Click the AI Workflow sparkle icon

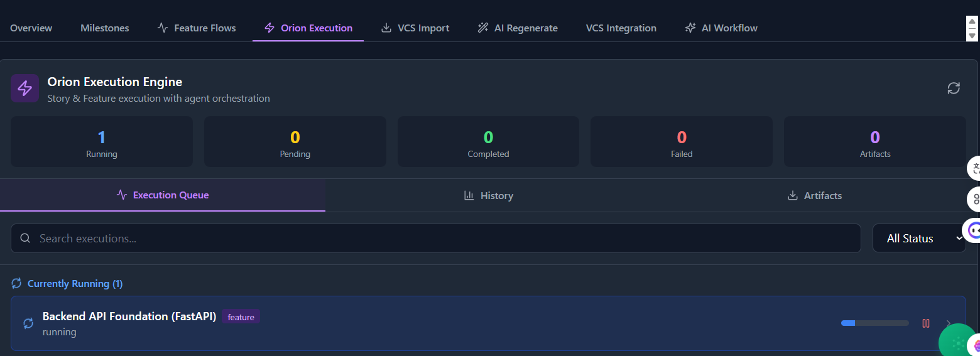click(690, 28)
